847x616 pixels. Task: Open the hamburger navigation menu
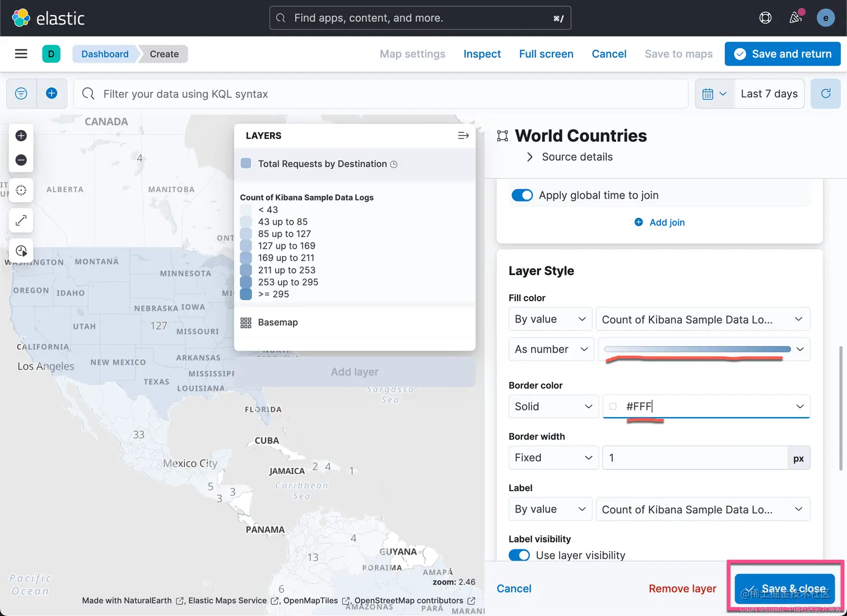21,54
